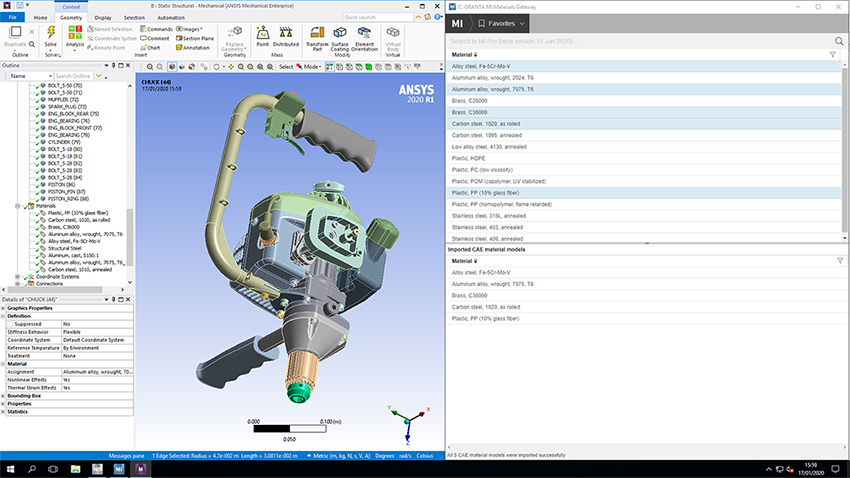Viewport: 850px width, 478px height.
Task: Expand the Coordinate Systems node
Action: (17, 277)
